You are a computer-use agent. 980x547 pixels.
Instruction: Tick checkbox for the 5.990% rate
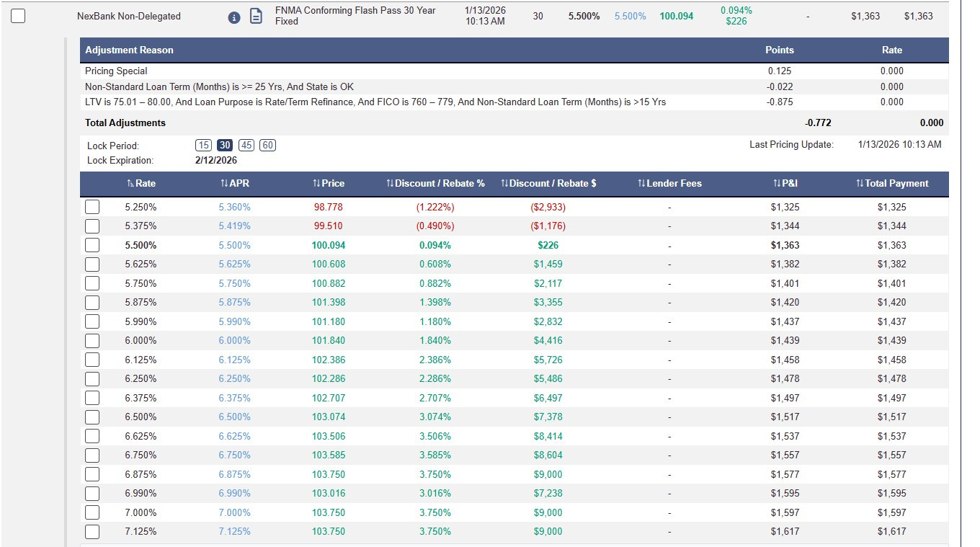(x=92, y=321)
